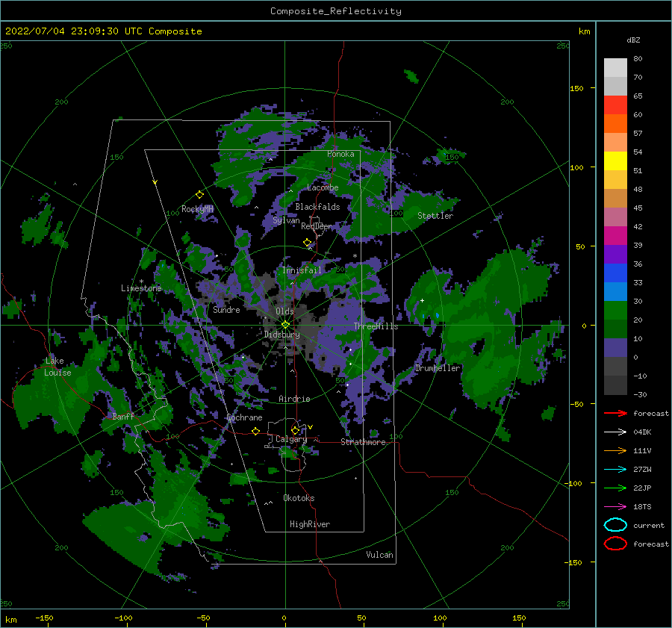672x628 pixels.
Task: Click the Cochrane town label
Action: tap(244, 417)
